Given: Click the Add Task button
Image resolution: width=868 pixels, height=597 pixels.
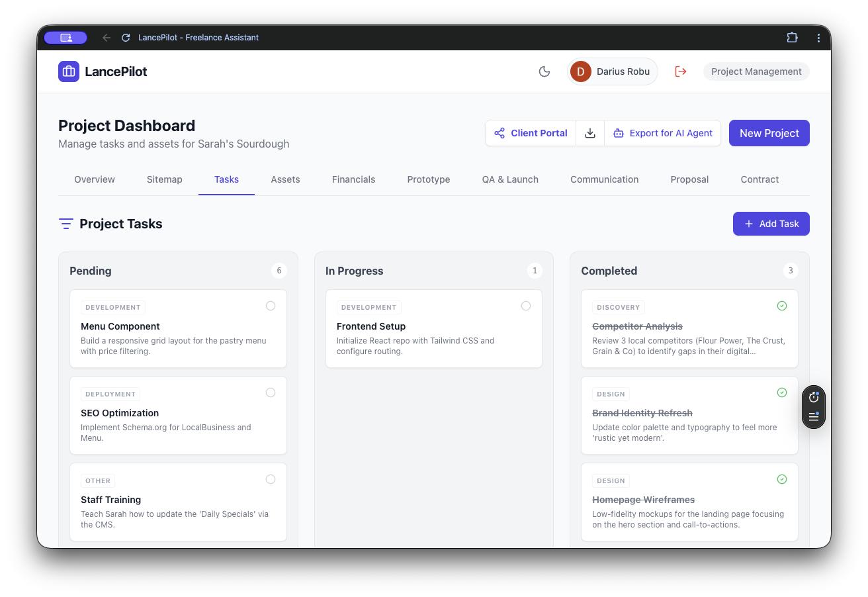Looking at the screenshot, I should (771, 224).
